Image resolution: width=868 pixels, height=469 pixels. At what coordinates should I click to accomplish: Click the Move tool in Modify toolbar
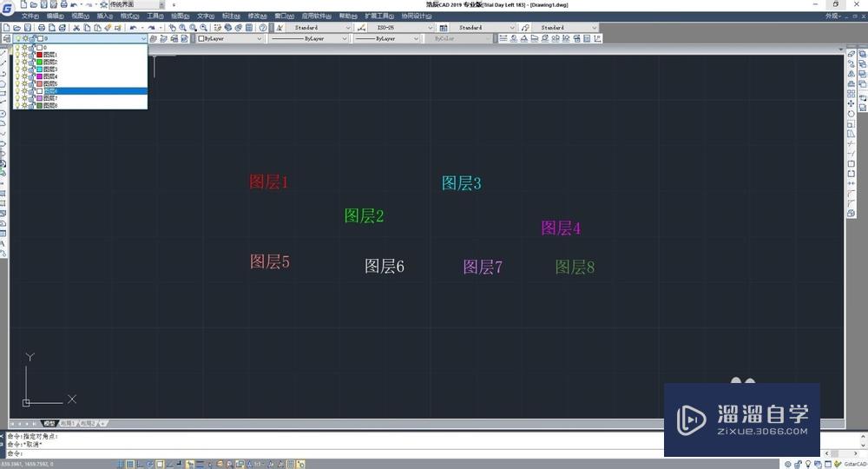pos(852,103)
